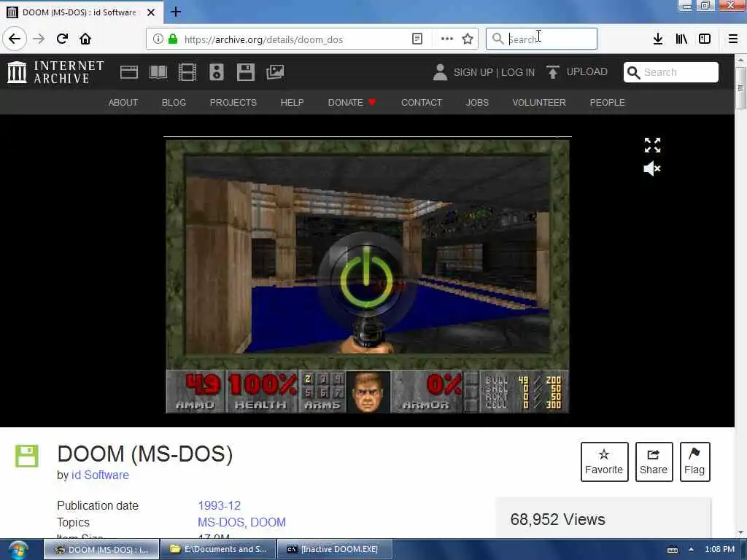747x560 pixels.
Task: Switch to DOOM (MS-DOS) taskbar window
Action: tap(101, 550)
